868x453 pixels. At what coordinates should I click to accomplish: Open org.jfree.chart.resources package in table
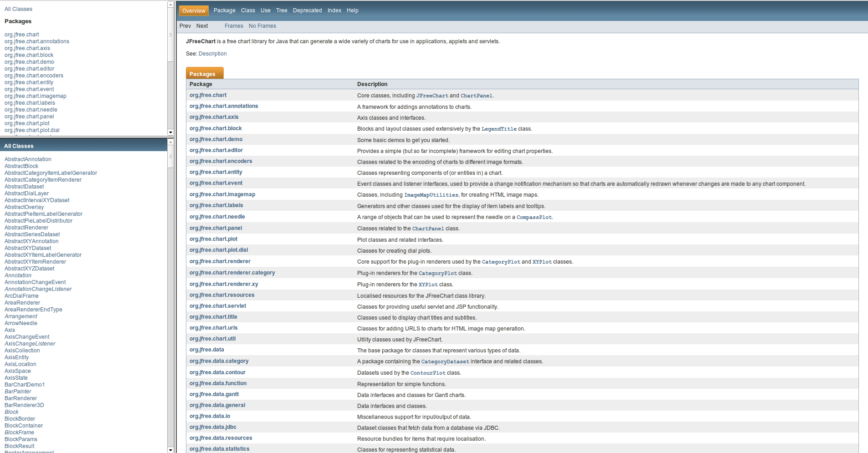[222, 295]
